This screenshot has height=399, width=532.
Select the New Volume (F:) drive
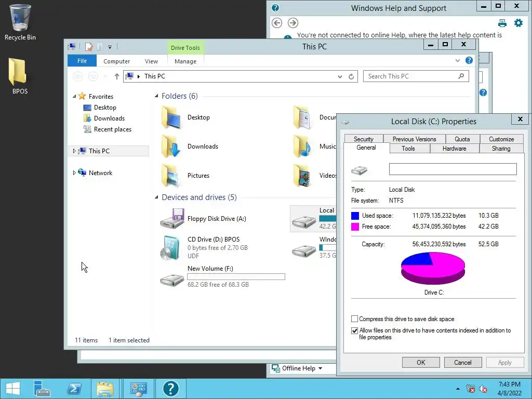coord(222,276)
